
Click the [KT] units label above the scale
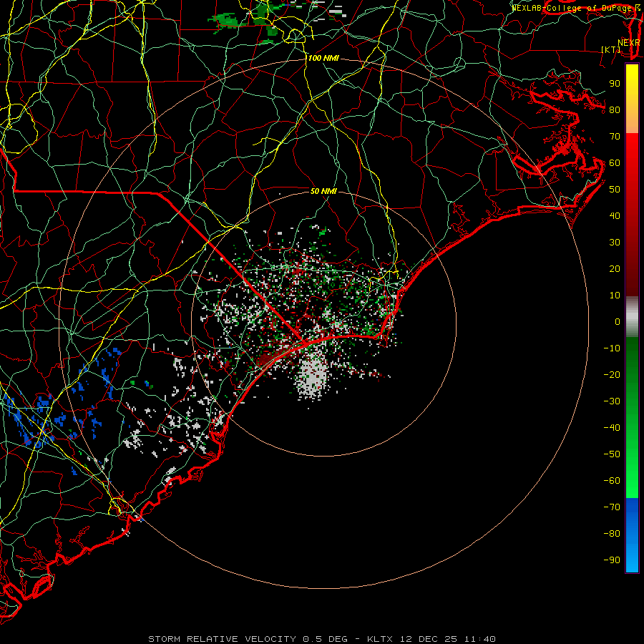[x=611, y=49]
